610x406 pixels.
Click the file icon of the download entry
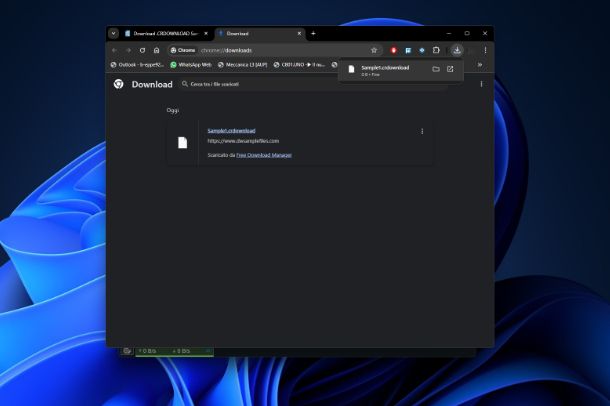tap(182, 143)
